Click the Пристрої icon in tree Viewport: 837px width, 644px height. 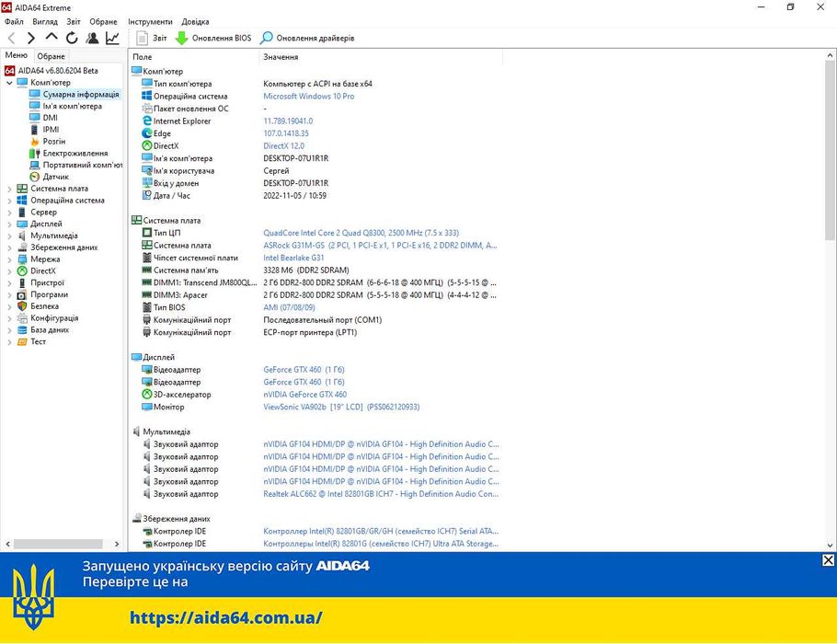coord(22,282)
